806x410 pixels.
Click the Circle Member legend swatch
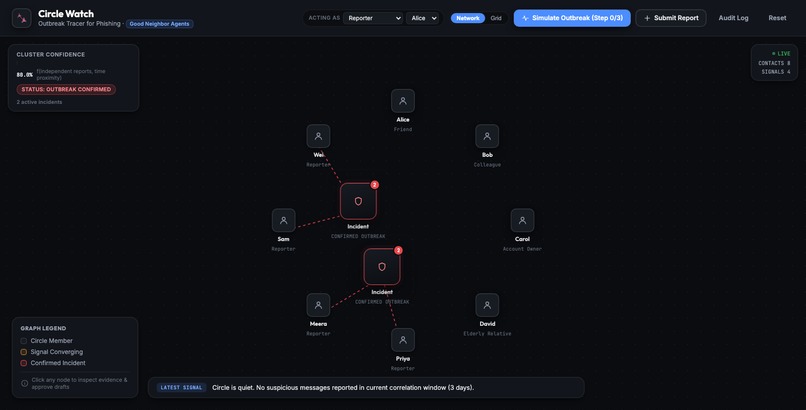pos(24,341)
